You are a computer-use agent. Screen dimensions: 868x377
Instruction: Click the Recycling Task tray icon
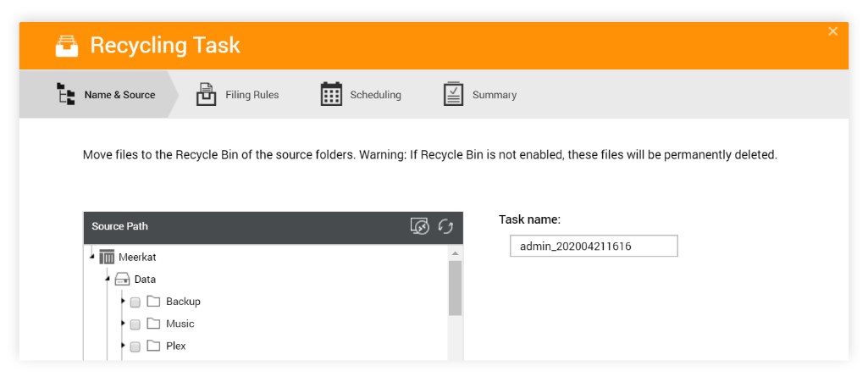point(66,46)
